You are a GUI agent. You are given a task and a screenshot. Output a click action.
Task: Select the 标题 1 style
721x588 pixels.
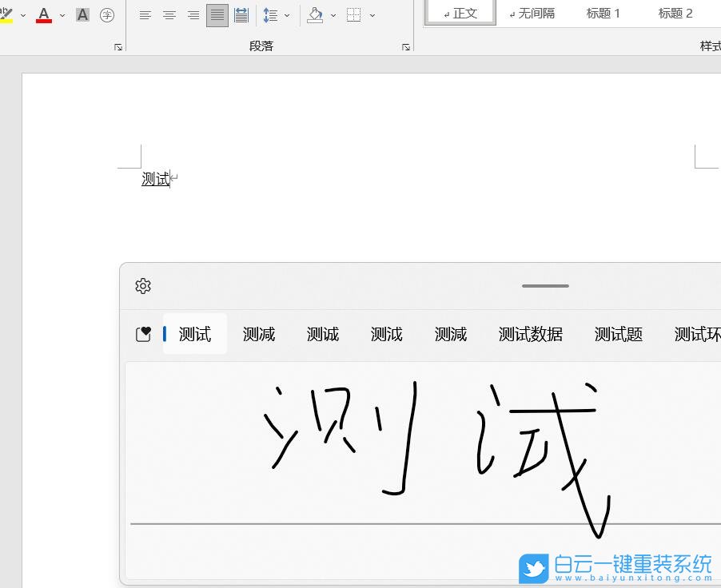[x=603, y=13]
